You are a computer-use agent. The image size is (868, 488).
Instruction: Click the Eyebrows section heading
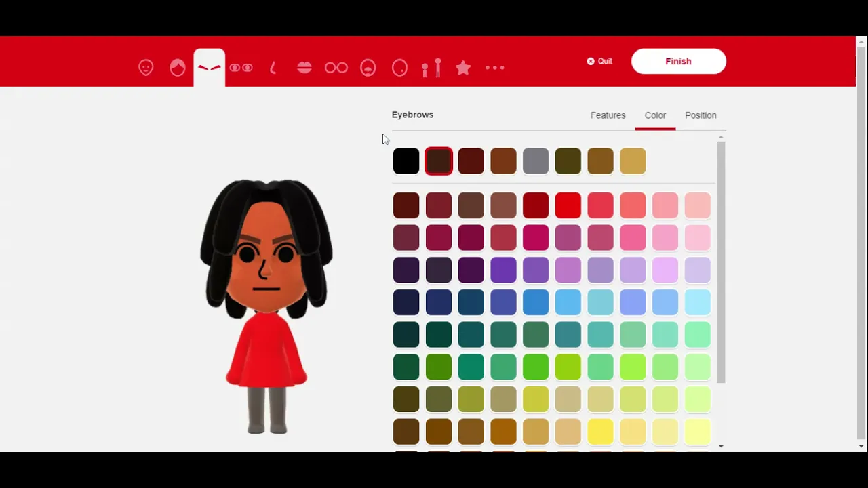tap(412, 115)
